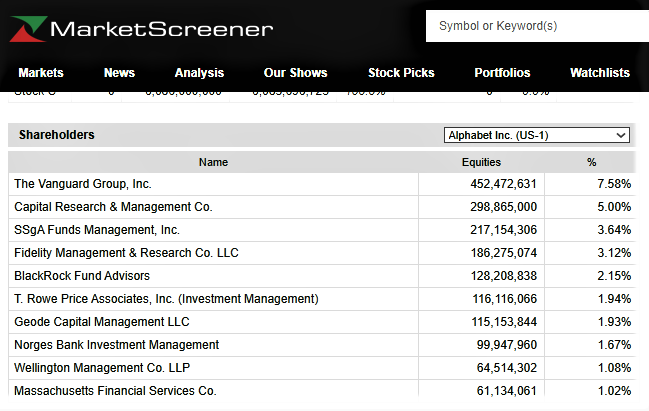Click Wellington Management Co. LLP
This screenshot has height=411, width=649.
[102, 368]
